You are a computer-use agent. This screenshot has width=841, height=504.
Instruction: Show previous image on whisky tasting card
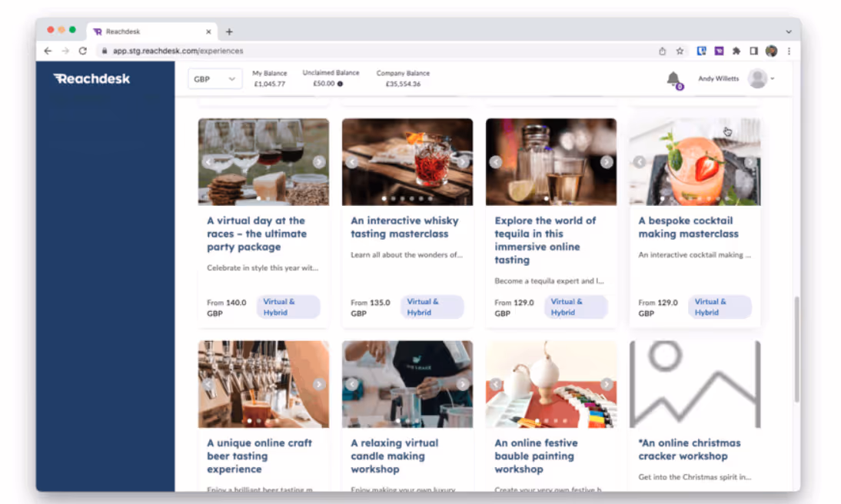tap(352, 162)
